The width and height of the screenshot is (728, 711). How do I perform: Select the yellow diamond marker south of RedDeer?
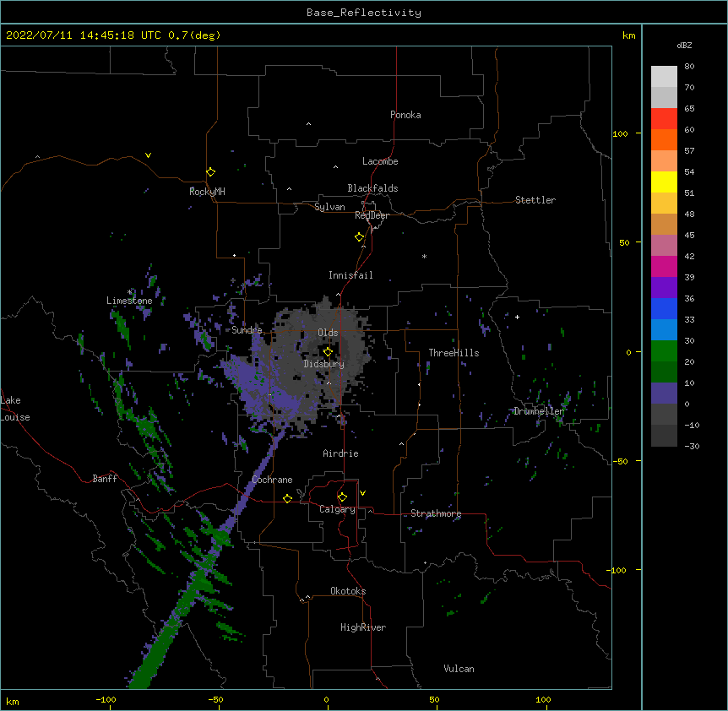point(360,237)
